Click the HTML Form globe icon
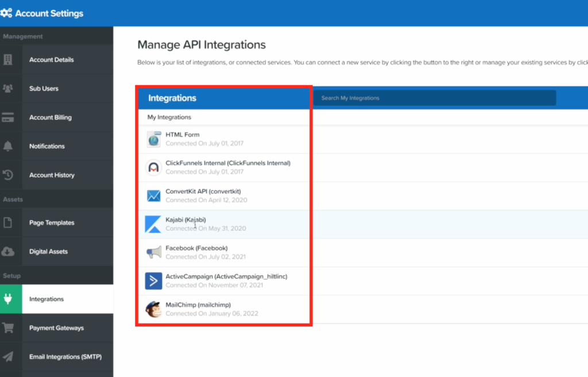The image size is (588, 377). coord(153,139)
